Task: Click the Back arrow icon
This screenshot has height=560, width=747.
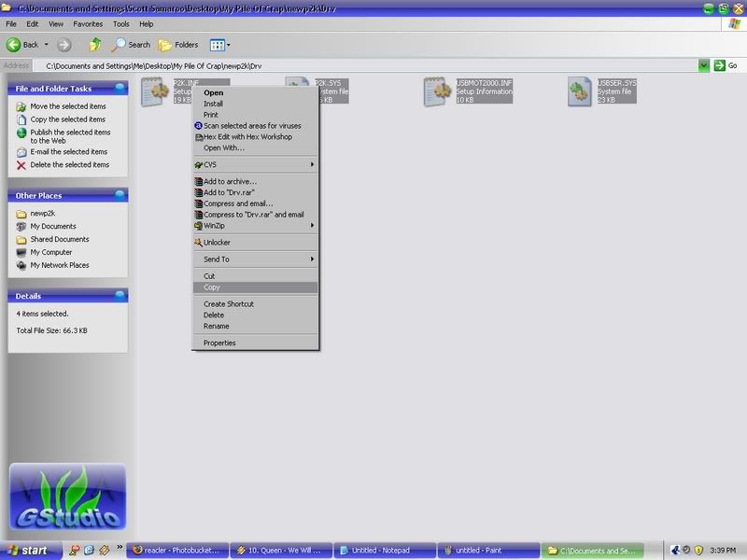Action: [13, 45]
